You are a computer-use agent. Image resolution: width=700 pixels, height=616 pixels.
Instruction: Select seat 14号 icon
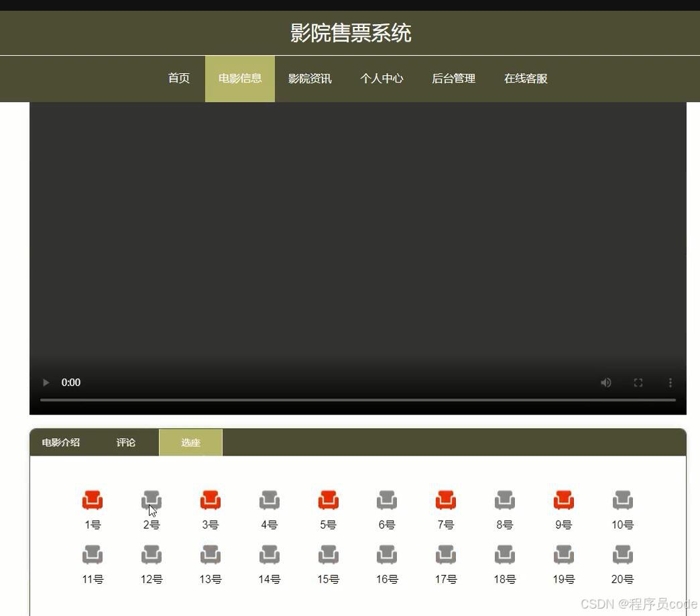pyautogui.click(x=269, y=554)
